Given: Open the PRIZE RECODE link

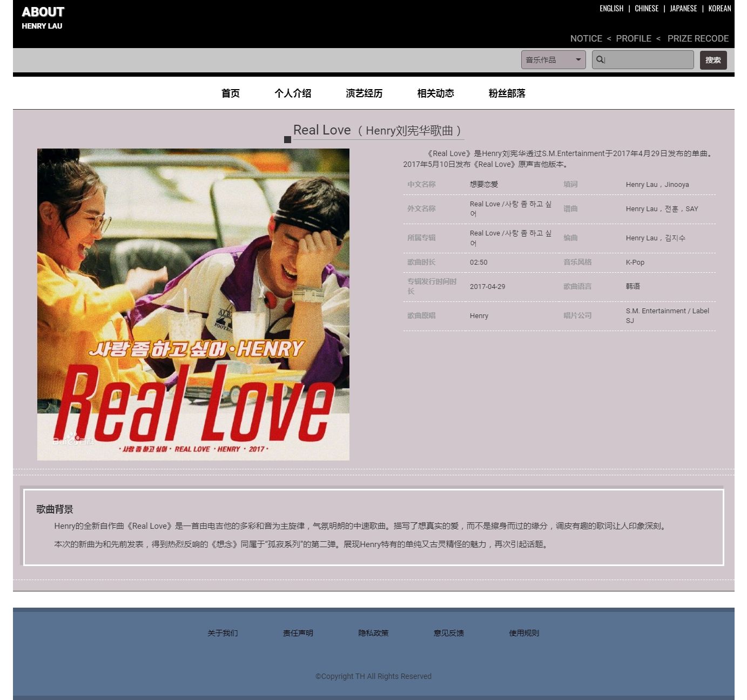Looking at the screenshot, I should [x=698, y=38].
